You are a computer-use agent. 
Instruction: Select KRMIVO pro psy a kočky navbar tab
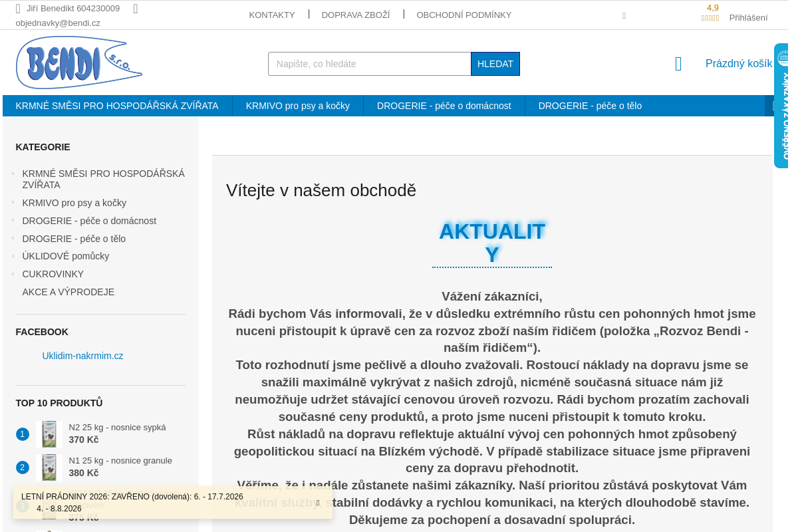pos(298,106)
